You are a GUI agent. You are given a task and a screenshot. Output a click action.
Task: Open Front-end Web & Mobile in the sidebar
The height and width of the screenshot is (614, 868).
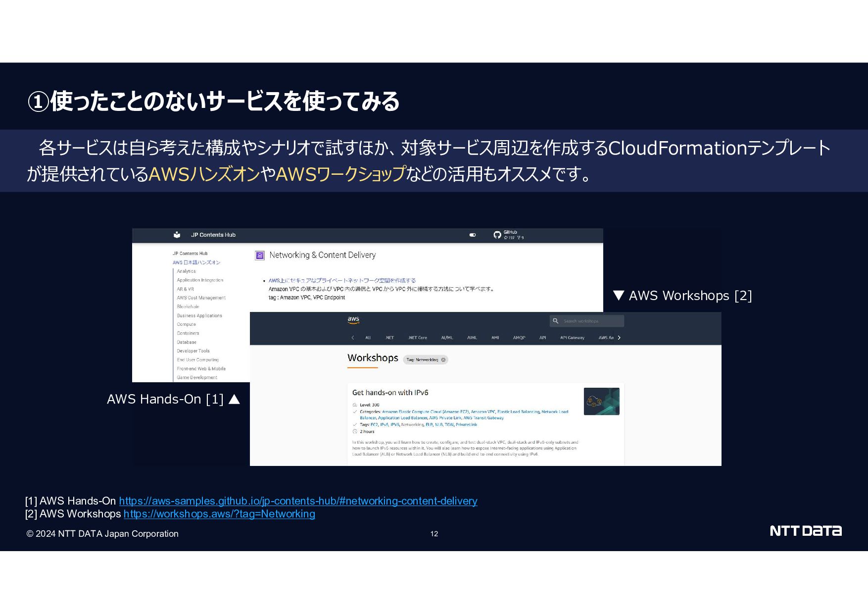(201, 369)
